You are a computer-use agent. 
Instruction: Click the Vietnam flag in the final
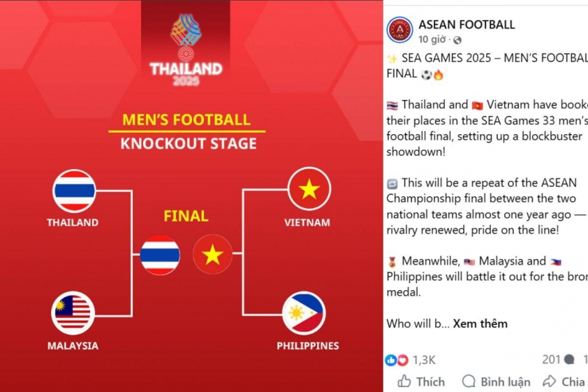coord(212,255)
